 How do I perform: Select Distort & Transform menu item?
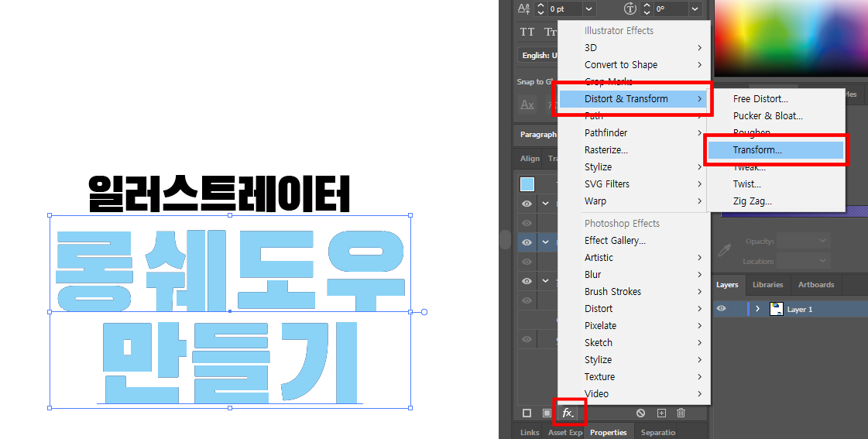click(634, 99)
